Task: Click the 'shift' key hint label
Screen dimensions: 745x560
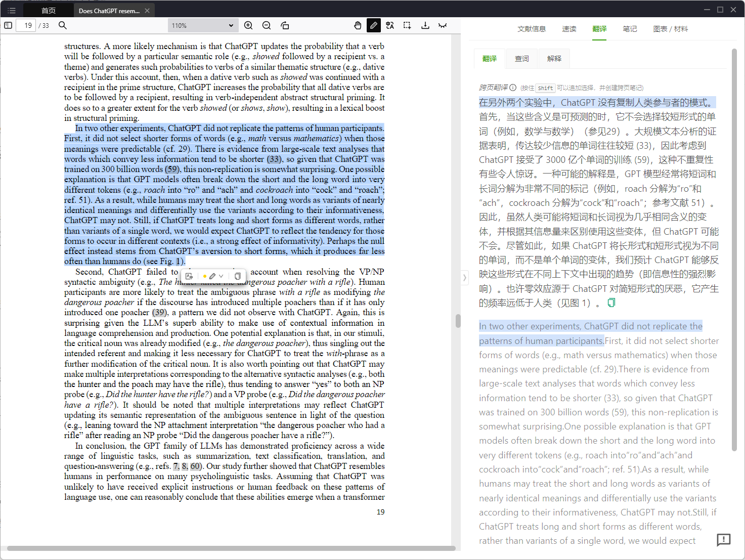Action: 545,88
